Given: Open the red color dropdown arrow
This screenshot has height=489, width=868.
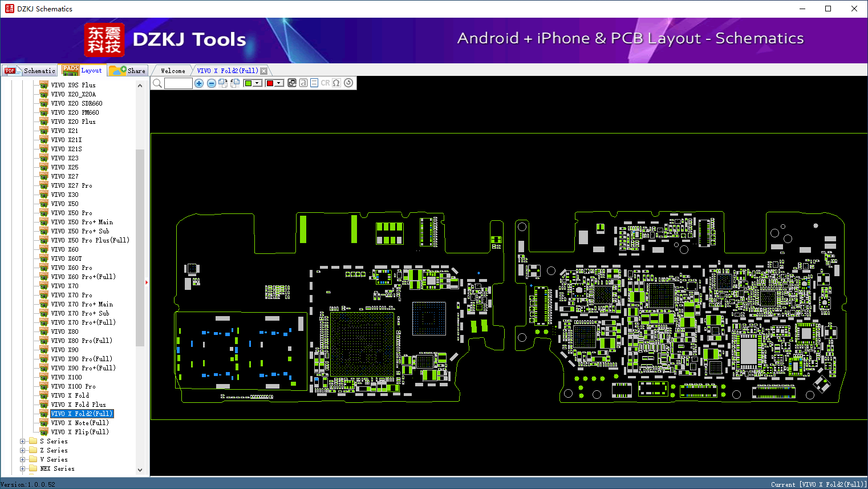Looking at the screenshot, I should 279,83.
